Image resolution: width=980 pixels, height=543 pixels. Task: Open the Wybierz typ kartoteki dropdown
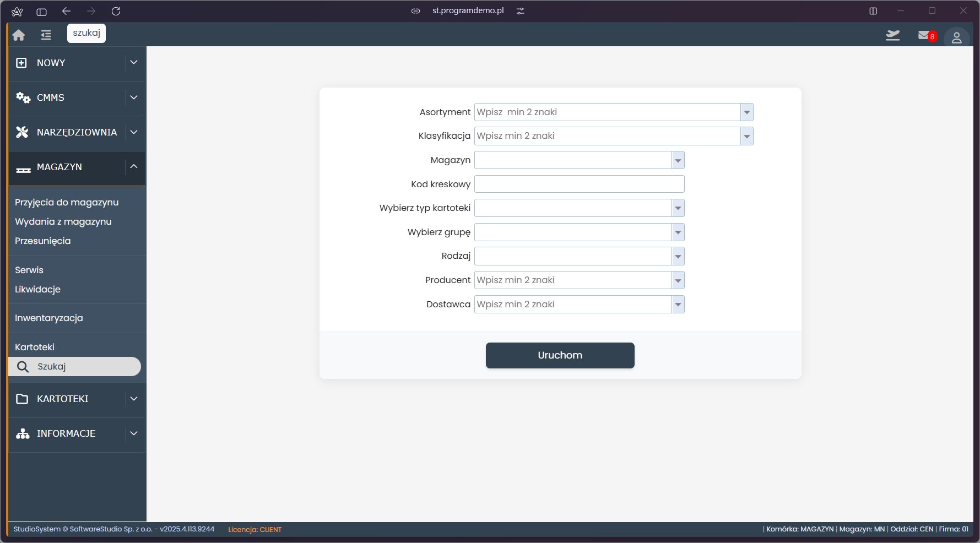[x=678, y=208]
